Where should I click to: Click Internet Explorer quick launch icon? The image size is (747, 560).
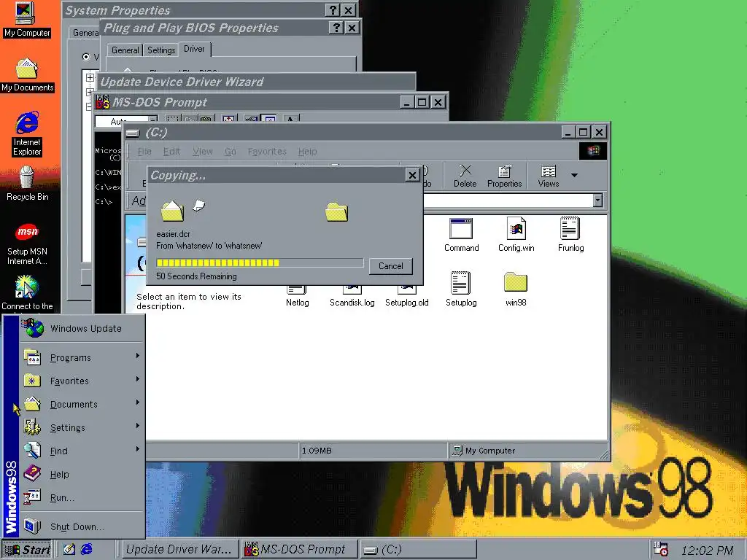point(87,550)
